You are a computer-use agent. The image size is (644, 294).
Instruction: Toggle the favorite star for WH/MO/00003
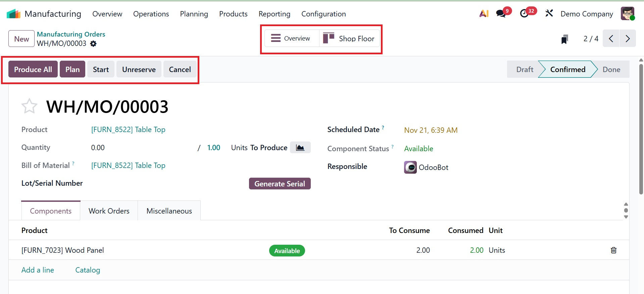coord(29,106)
